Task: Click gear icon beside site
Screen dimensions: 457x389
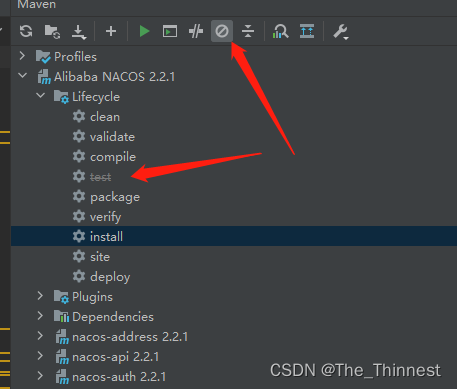Action: (79, 256)
